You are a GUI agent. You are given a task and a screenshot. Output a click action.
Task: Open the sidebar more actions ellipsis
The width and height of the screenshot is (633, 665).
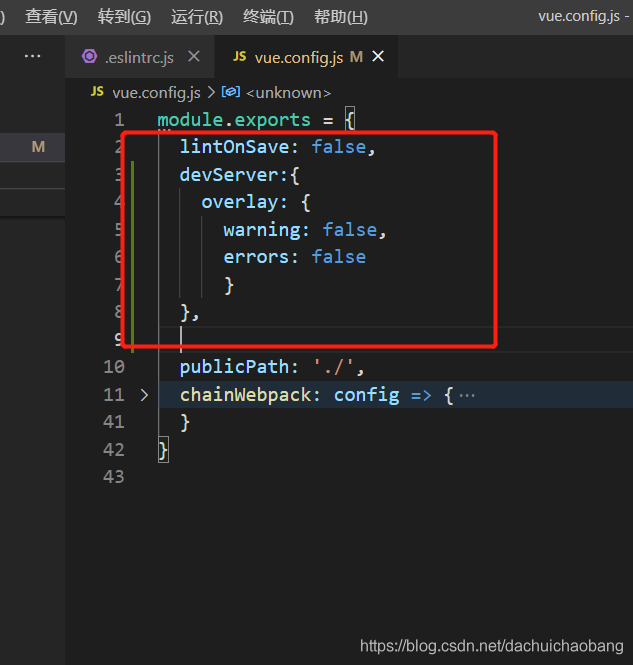click(33, 56)
